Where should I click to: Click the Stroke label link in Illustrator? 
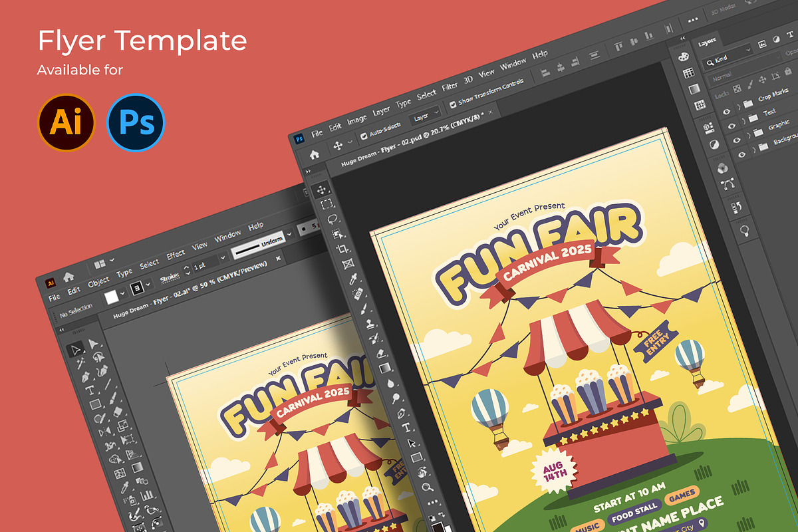click(x=169, y=277)
